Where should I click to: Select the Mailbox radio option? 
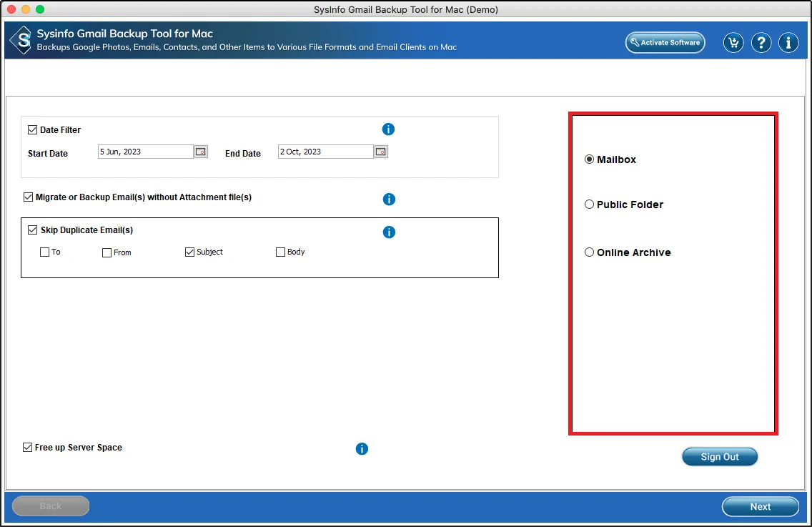589,159
